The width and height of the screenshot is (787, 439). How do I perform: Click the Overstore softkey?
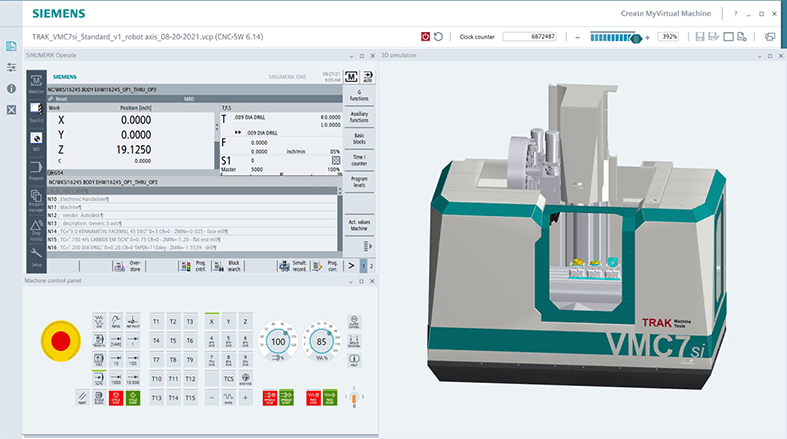127,266
